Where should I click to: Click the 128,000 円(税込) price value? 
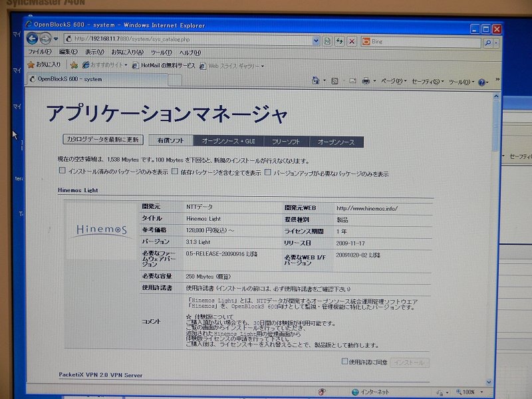[210, 230]
